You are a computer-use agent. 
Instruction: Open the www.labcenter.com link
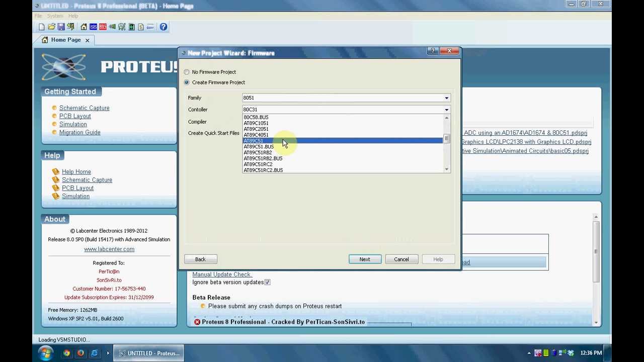(x=109, y=249)
